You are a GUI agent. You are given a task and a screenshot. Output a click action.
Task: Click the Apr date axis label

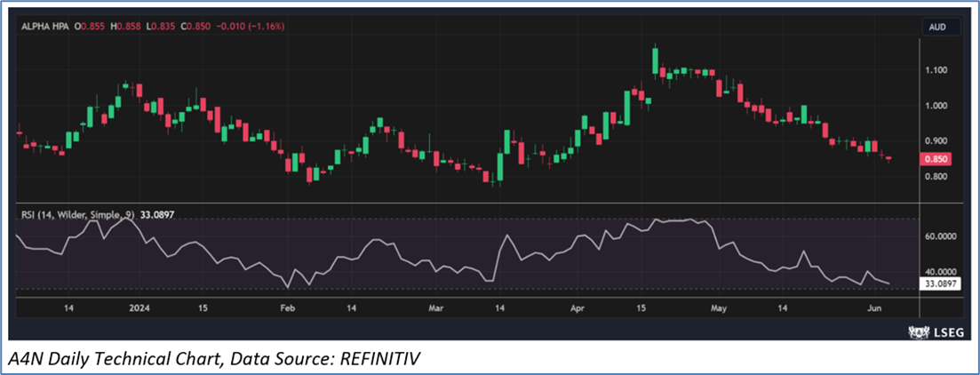(x=578, y=308)
